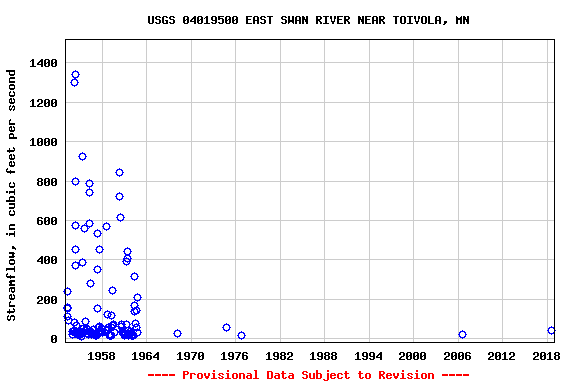Click the 1964 x-axis year label

click(146, 356)
